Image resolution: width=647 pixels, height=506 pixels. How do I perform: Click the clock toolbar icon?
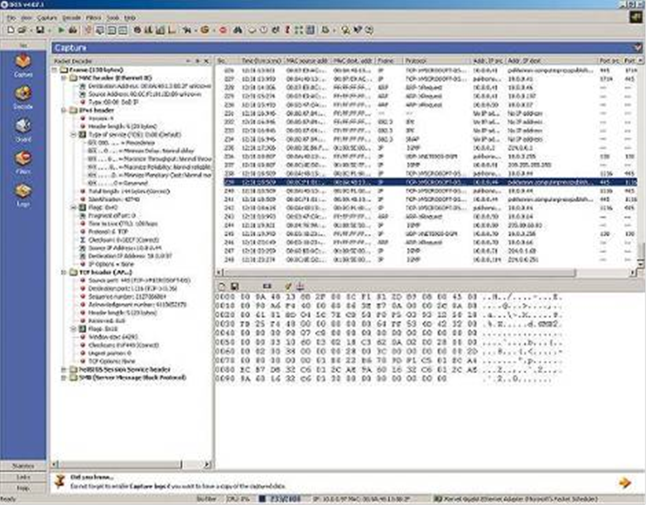[x=264, y=30]
